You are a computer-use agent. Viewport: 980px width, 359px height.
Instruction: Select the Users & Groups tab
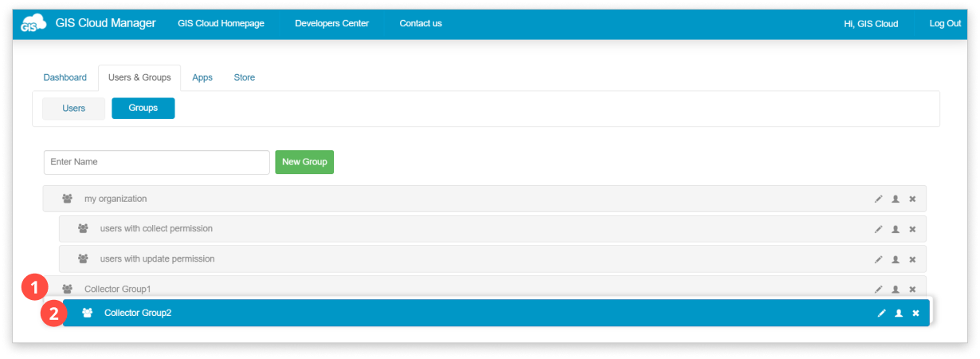point(139,77)
